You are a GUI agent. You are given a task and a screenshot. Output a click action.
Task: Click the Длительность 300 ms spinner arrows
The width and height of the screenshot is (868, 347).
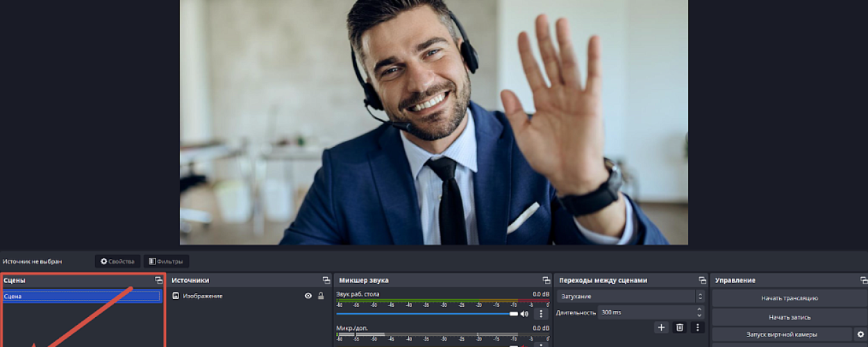tap(699, 312)
